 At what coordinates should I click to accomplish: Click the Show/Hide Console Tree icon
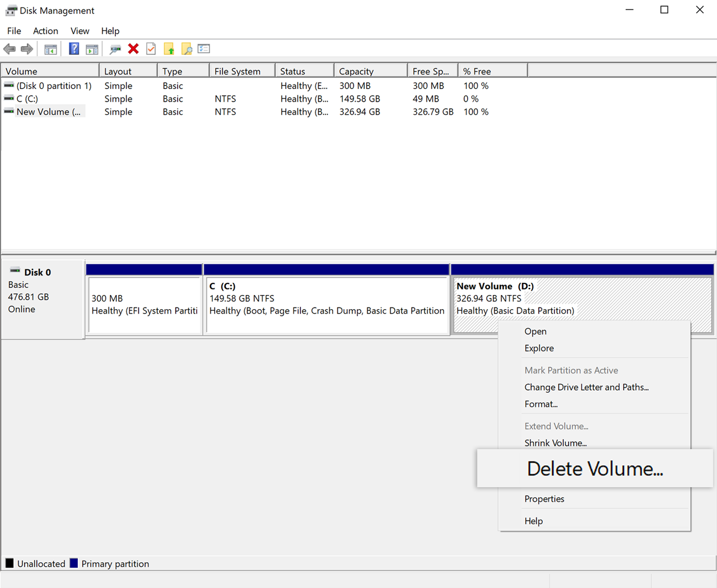tap(50, 49)
